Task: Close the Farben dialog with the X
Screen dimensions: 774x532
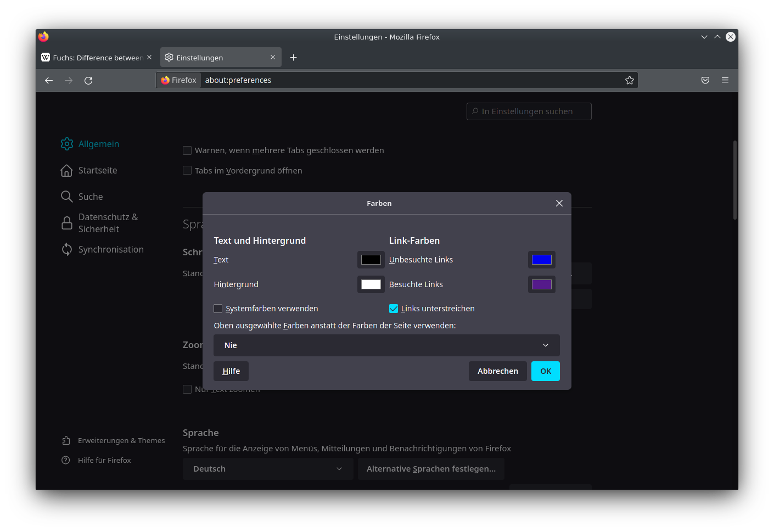Action: point(559,203)
